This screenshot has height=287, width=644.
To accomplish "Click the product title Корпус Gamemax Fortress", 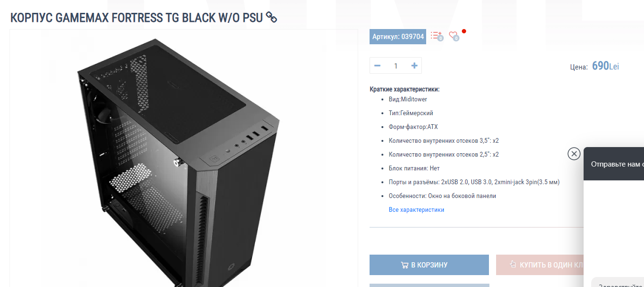I will [x=137, y=18].
